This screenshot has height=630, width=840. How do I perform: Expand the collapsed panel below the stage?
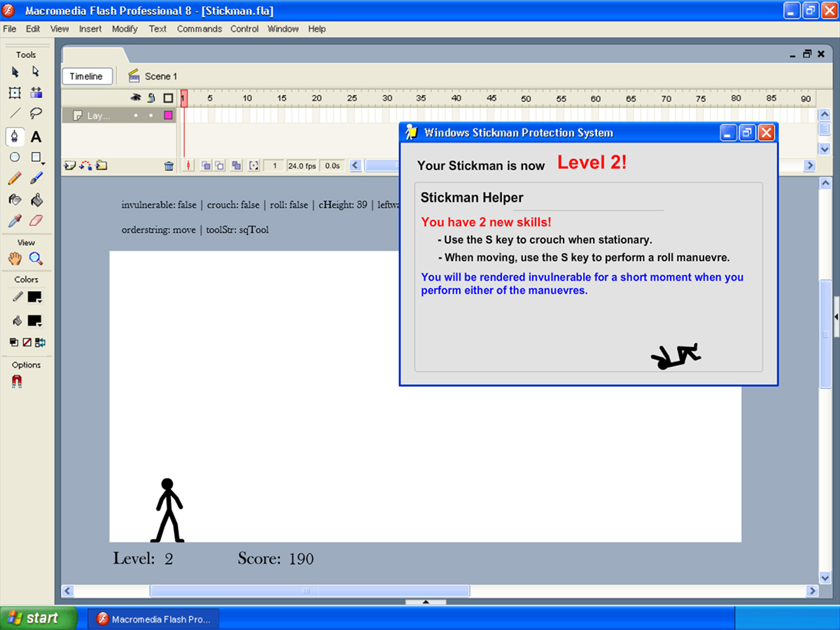point(426,602)
